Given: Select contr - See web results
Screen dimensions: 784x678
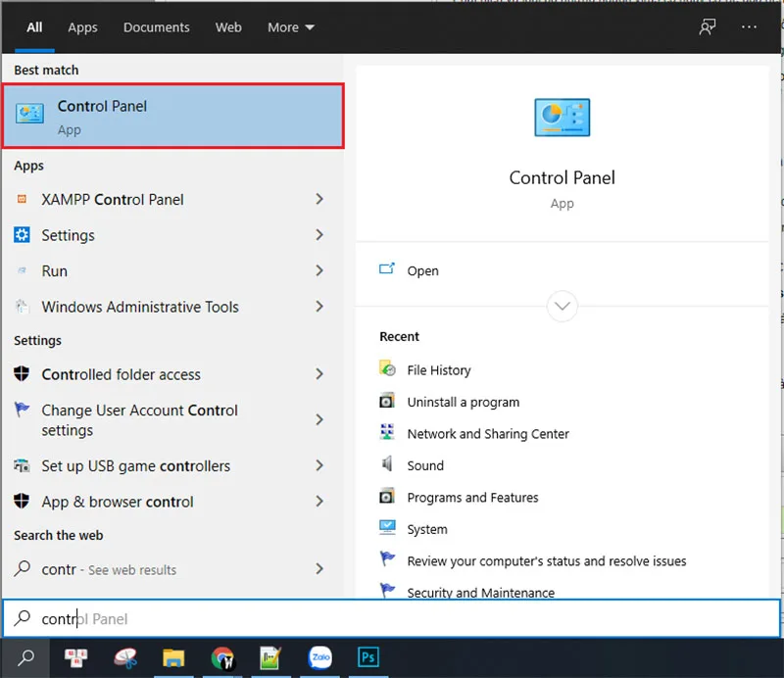Looking at the screenshot, I should pos(173,568).
